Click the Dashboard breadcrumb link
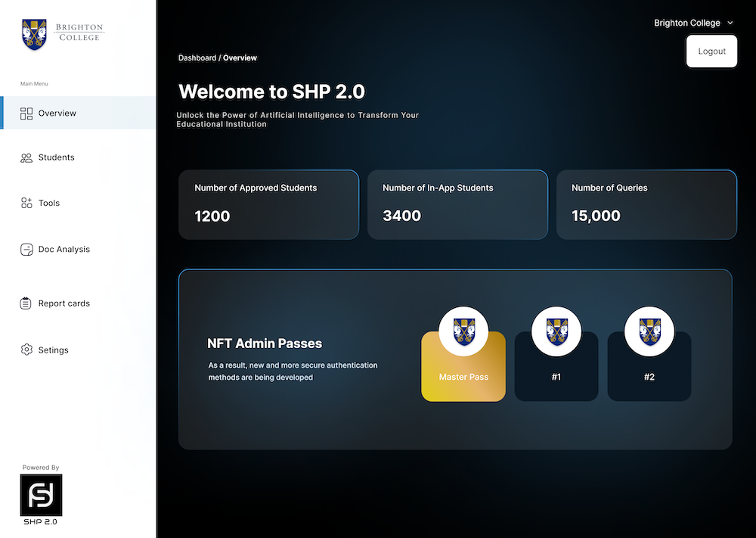The height and width of the screenshot is (538, 756). point(197,58)
